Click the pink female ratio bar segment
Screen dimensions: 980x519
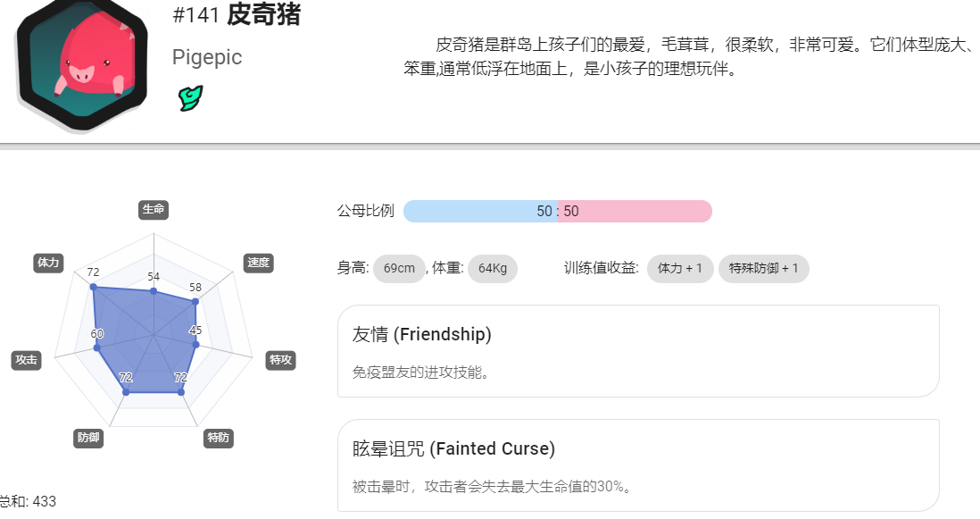(635, 212)
